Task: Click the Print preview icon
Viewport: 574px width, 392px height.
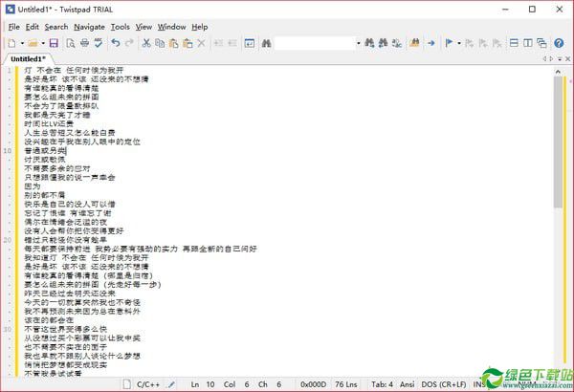Action: tap(71, 43)
